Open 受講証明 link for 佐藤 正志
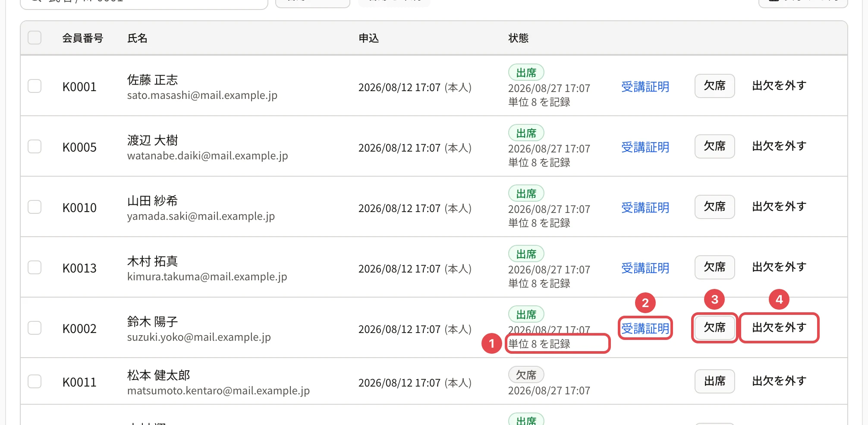Screen dimensions: 868x425 coord(645,87)
